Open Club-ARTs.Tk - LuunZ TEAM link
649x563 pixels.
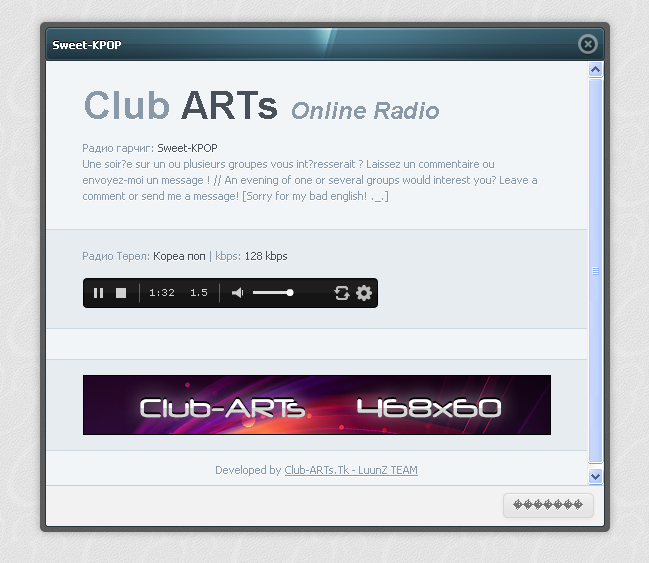coord(351,470)
